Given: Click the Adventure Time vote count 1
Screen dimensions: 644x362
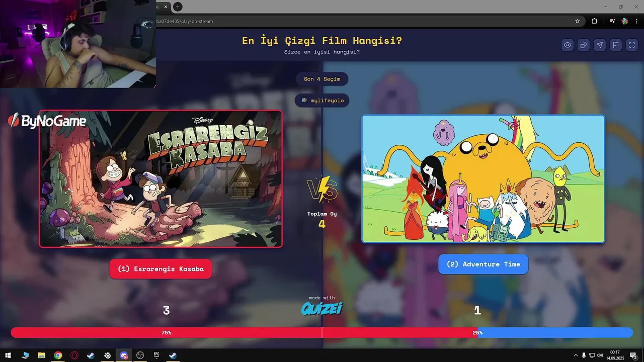Looking at the screenshot, I should pos(477,311).
